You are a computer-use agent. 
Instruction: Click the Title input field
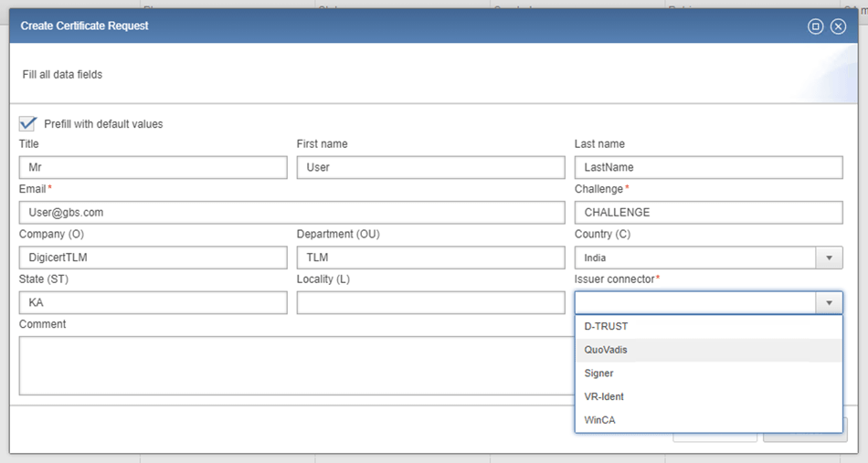[x=153, y=168]
